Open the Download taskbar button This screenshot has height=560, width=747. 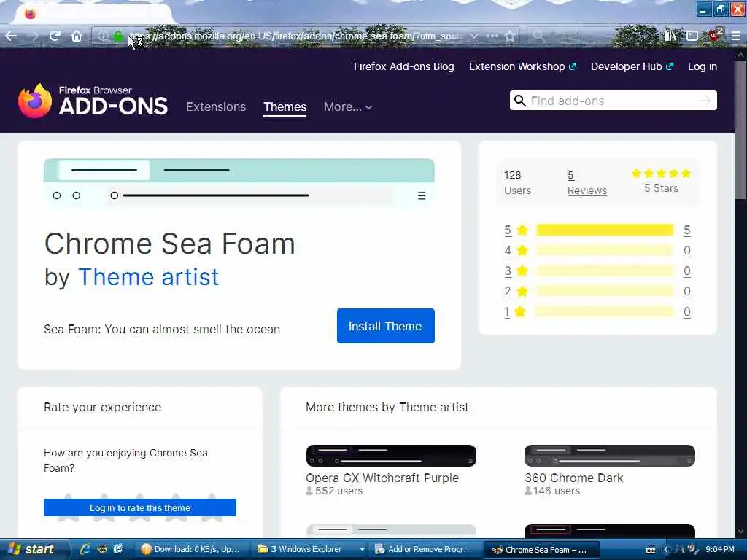[190, 549]
